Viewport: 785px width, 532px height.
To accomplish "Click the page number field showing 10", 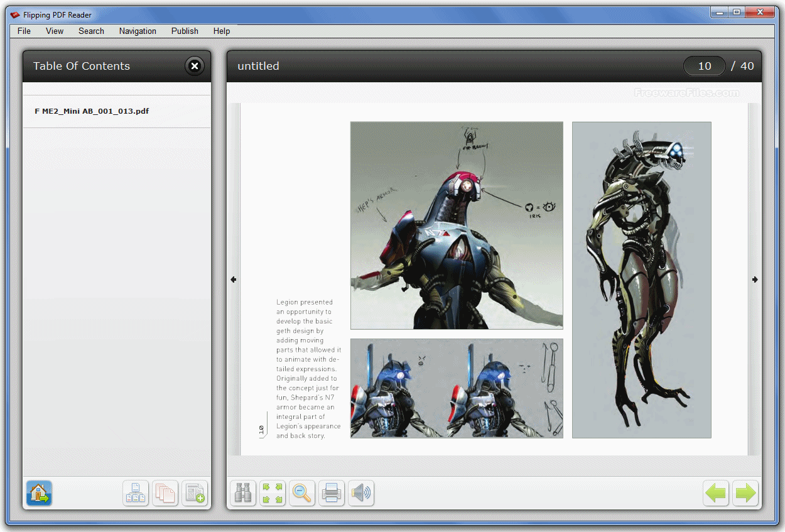I will point(705,66).
